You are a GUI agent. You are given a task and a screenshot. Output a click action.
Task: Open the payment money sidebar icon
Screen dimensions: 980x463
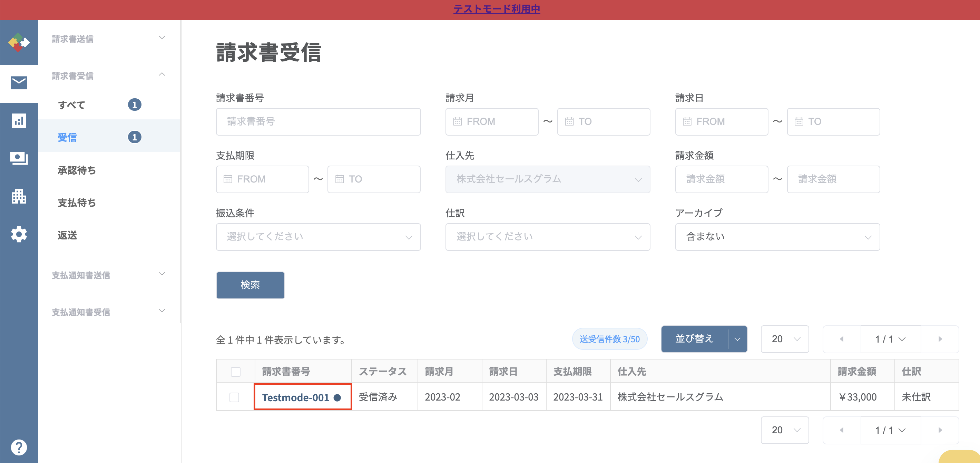[19, 158]
